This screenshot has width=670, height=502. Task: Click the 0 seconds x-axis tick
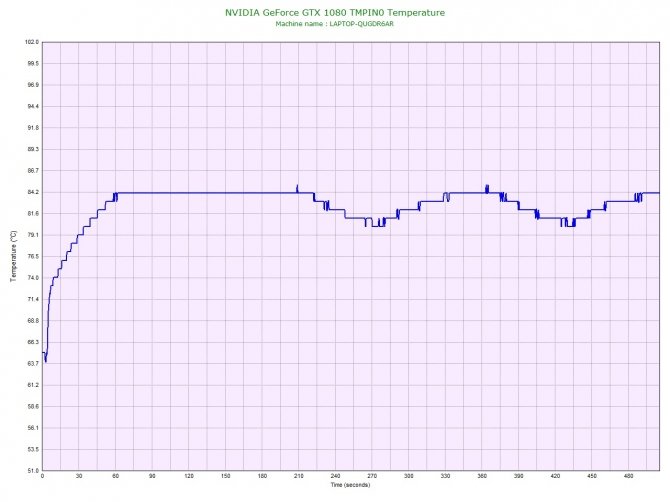(x=42, y=476)
